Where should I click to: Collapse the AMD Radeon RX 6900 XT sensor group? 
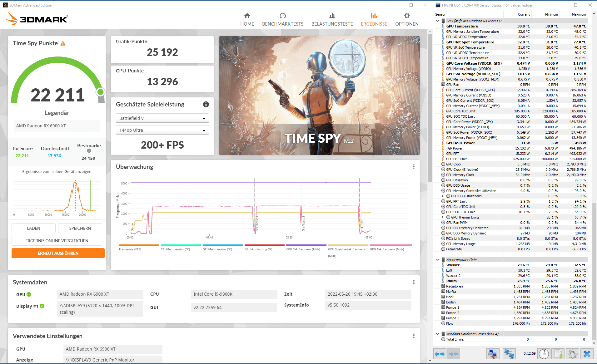point(437,21)
